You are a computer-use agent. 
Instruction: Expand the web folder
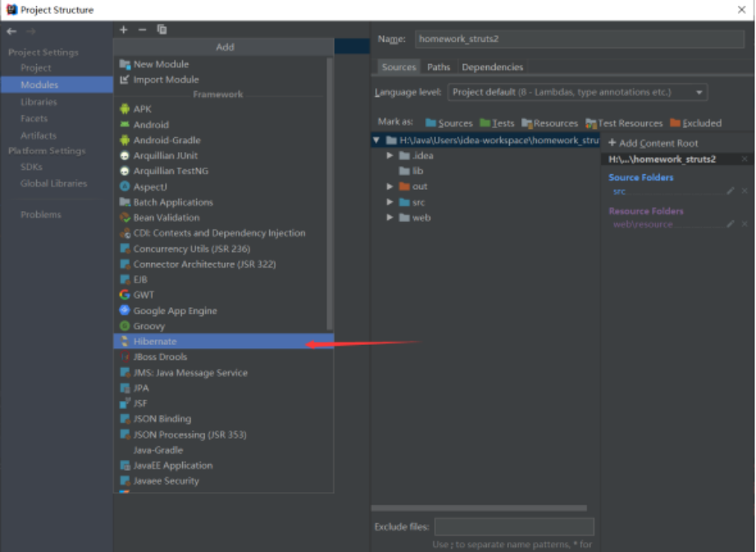point(390,218)
